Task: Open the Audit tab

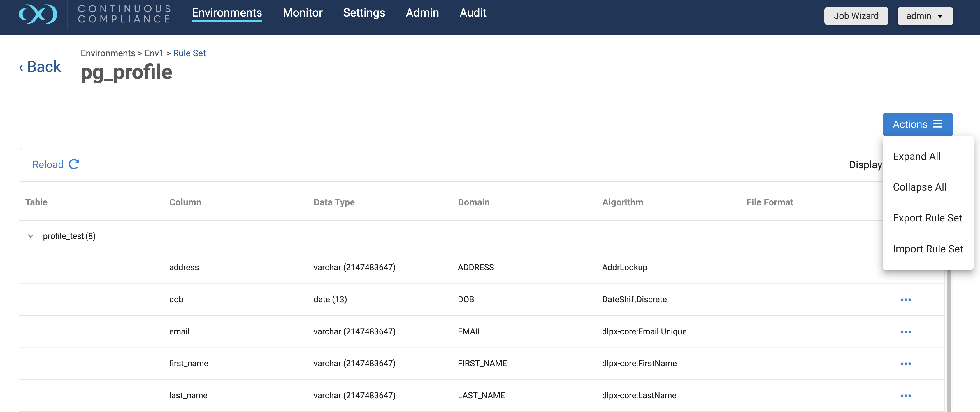Action: click(x=473, y=13)
